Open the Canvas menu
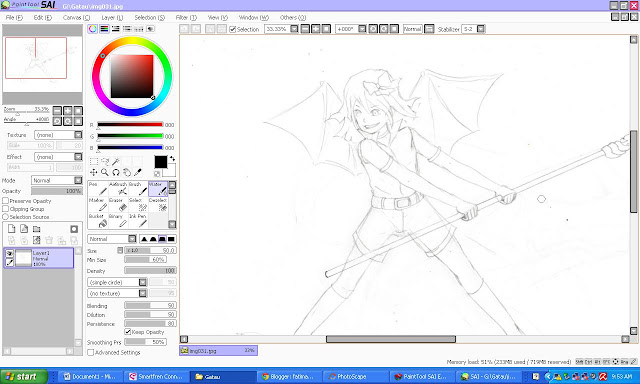640x384 pixels. pos(76,18)
